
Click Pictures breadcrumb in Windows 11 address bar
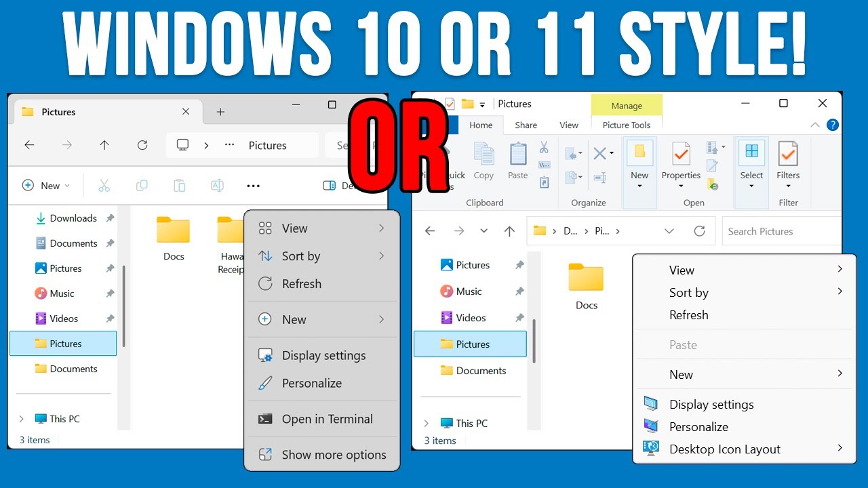click(x=268, y=145)
